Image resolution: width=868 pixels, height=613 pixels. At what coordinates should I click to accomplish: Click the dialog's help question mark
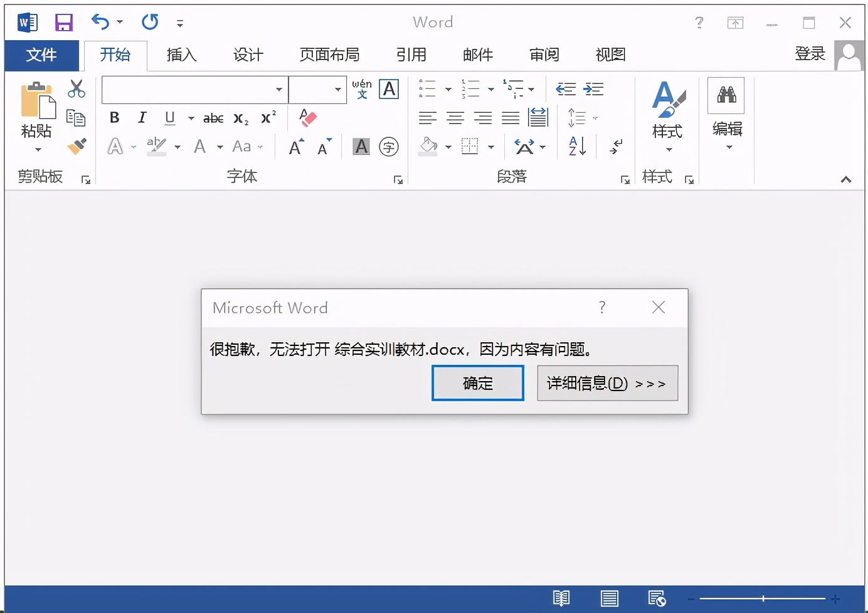(x=602, y=307)
